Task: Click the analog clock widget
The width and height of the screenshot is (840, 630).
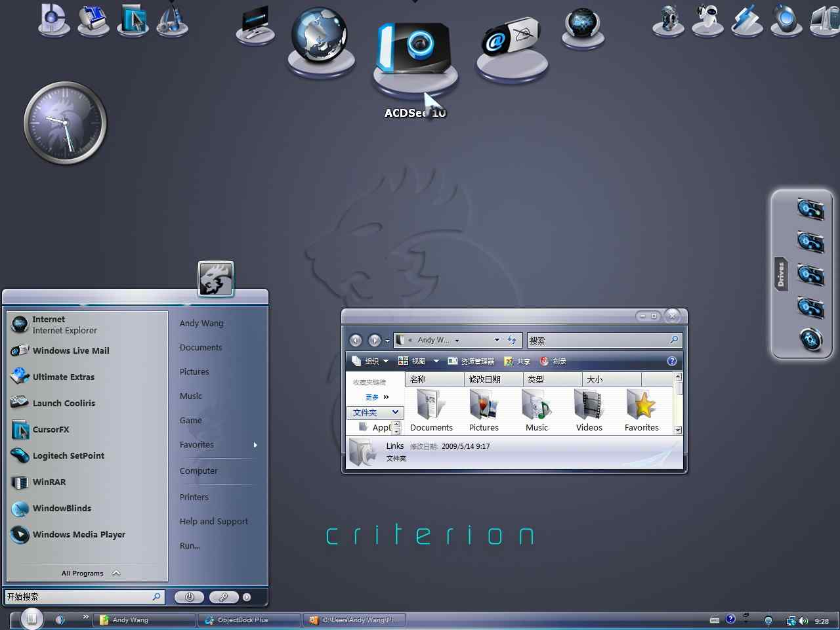Action: click(x=65, y=123)
